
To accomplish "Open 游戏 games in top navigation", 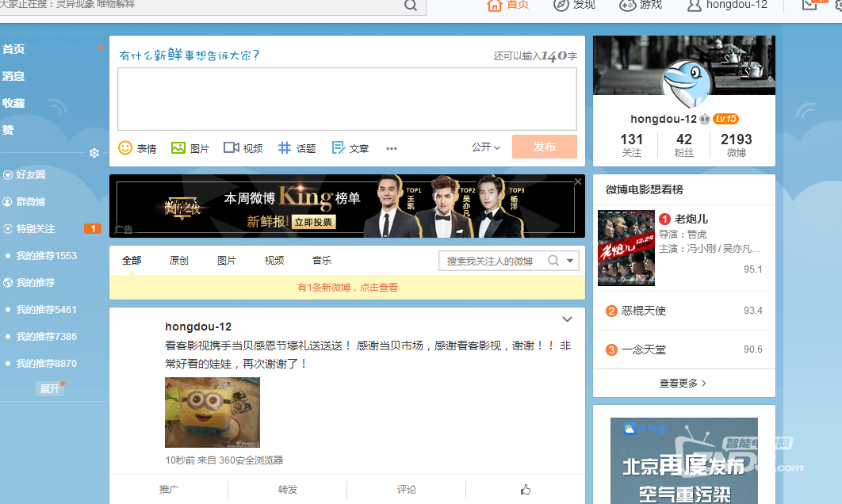I will [x=641, y=5].
